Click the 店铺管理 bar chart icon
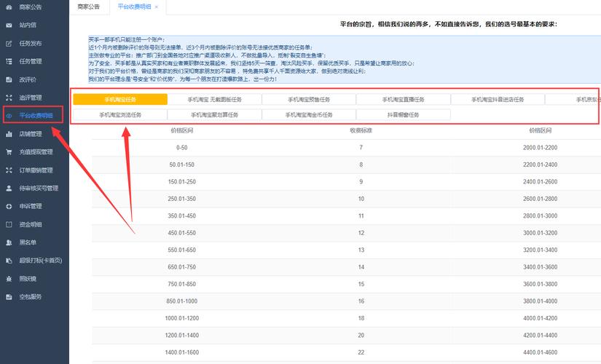 pos(9,134)
